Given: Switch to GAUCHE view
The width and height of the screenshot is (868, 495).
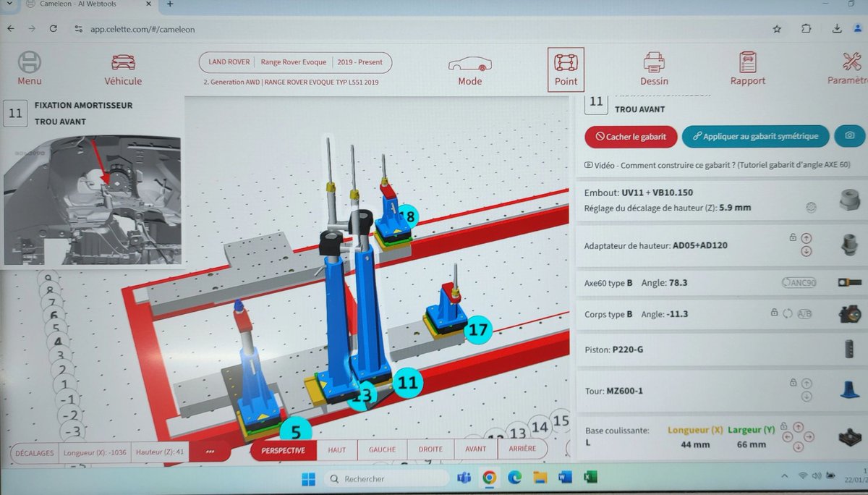Looking at the screenshot, I should click(382, 449).
